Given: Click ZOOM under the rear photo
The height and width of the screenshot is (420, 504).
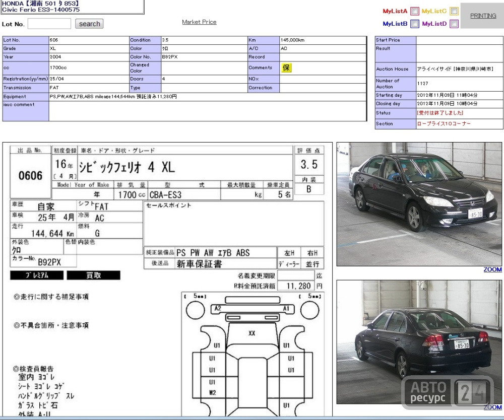Looking at the screenshot, I should tap(492, 407).
